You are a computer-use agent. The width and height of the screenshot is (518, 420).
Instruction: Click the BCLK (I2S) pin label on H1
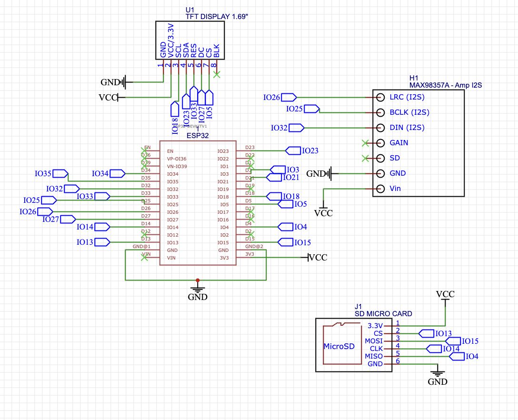pos(410,112)
